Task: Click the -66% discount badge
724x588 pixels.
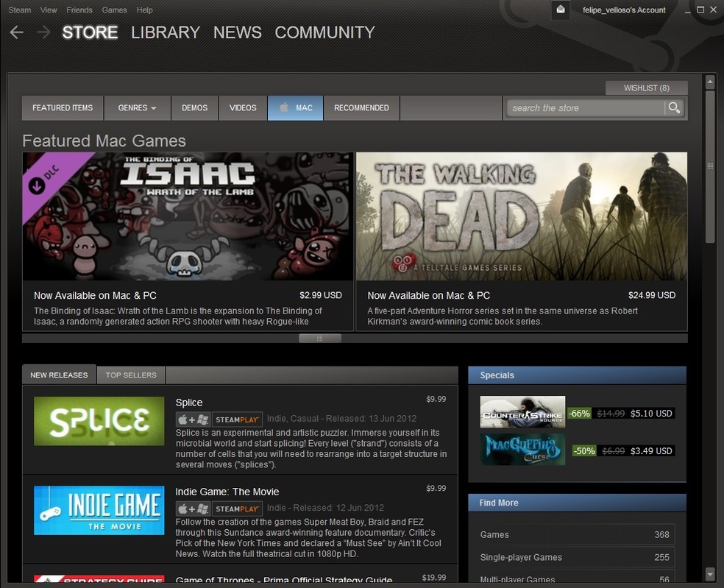Action: (x=579, y=414)
